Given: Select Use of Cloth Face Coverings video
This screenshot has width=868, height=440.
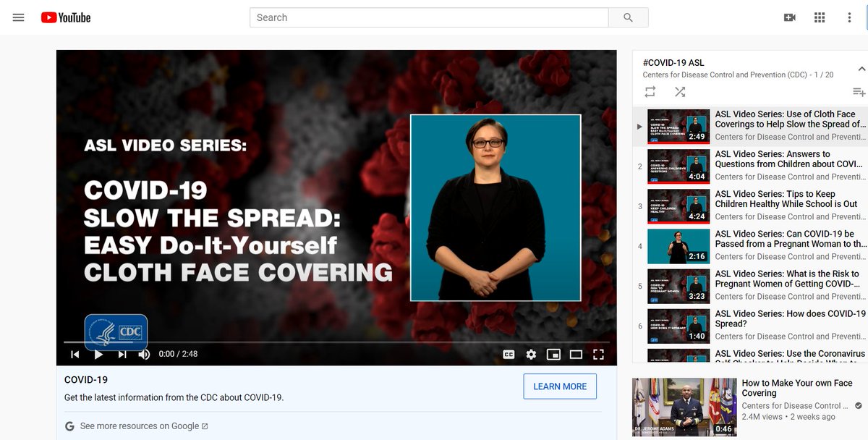Looking at the screenshot, I should 750,127.
